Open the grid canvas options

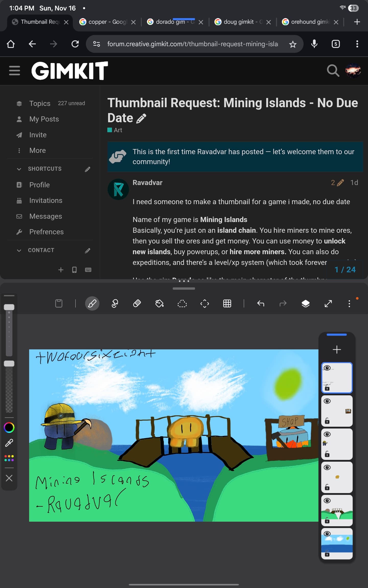click(227, 303)
